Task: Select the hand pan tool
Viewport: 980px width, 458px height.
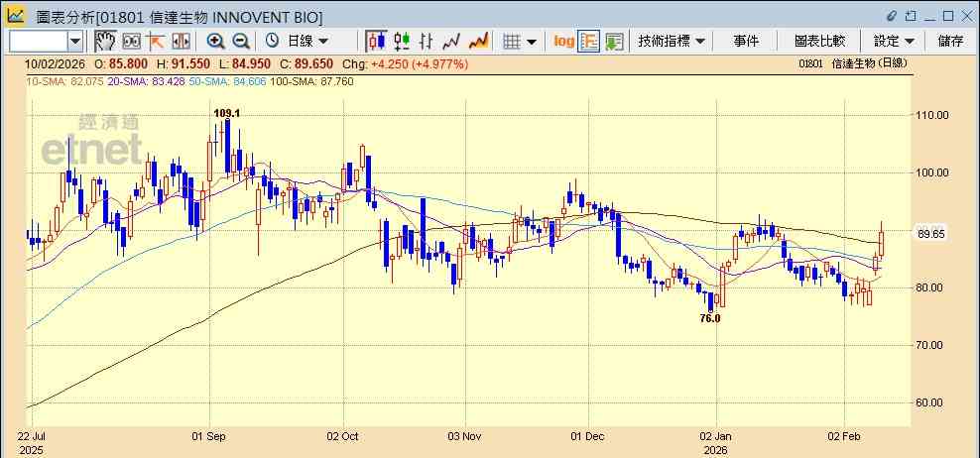Action: pos(105,42)
